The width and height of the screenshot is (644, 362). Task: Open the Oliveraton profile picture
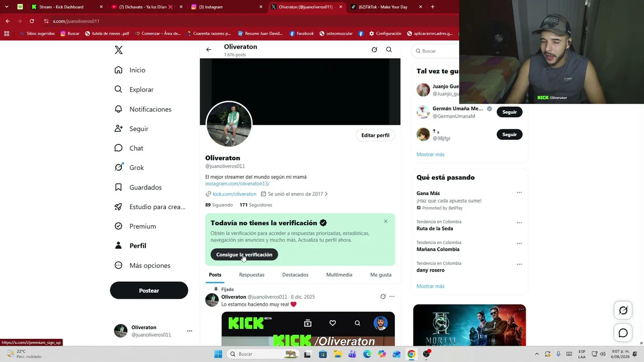tap(229, 124)
